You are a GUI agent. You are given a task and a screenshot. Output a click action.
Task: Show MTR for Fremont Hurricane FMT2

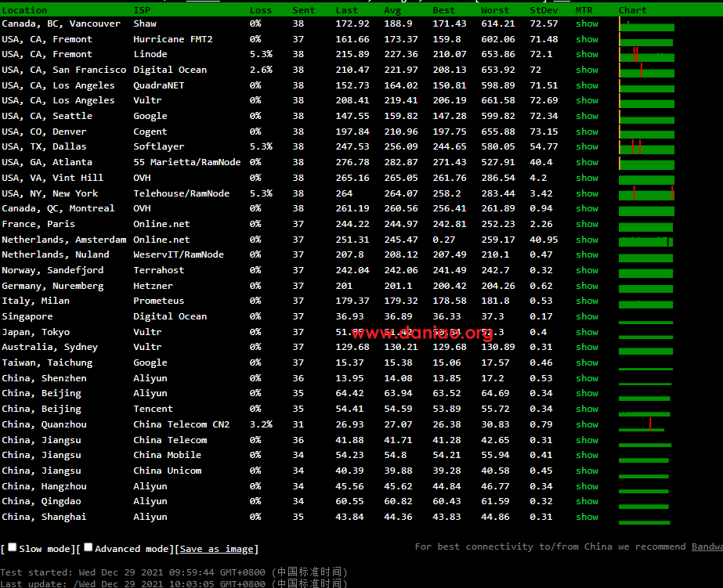pyautogui.click(x=587, y=39)
